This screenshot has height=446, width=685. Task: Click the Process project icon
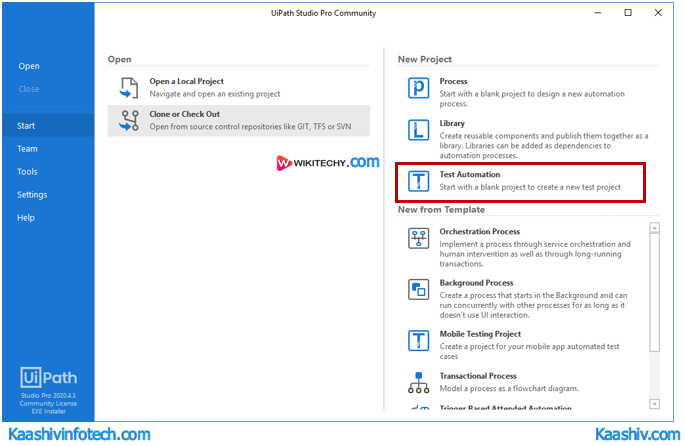pyautogui.click(x=419, y=88)
